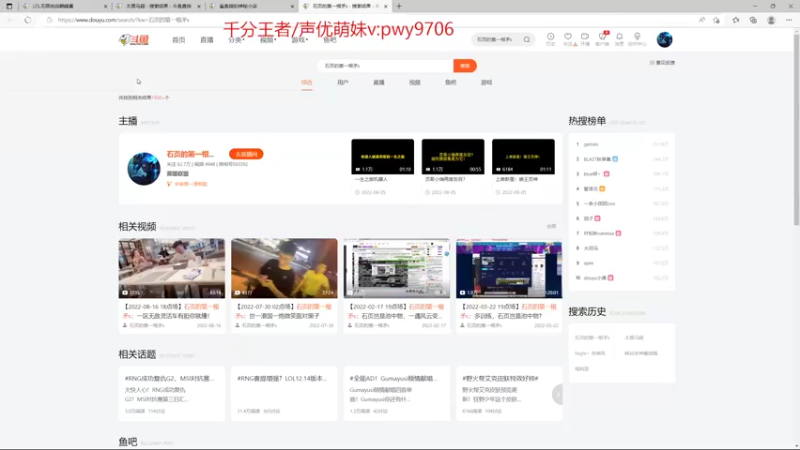Viewport: 800px width, 450px height.
Task: Open the 鱼吧 nav item in header
Action: coord(330,40)
